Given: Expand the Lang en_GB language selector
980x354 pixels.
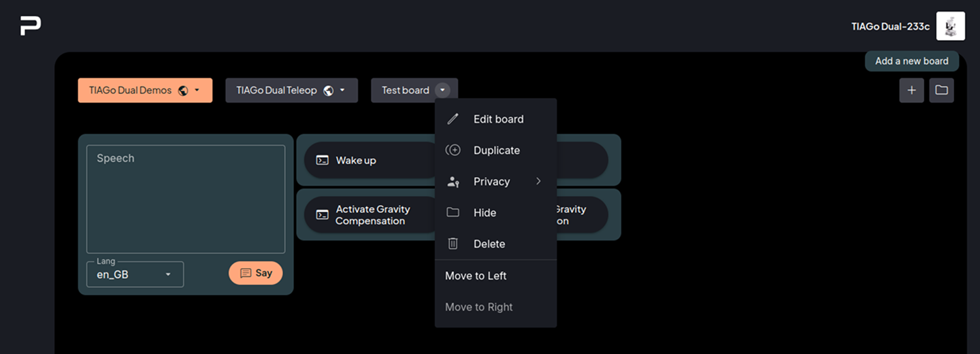Looking at the screenshot, I should tap(135, 274).
